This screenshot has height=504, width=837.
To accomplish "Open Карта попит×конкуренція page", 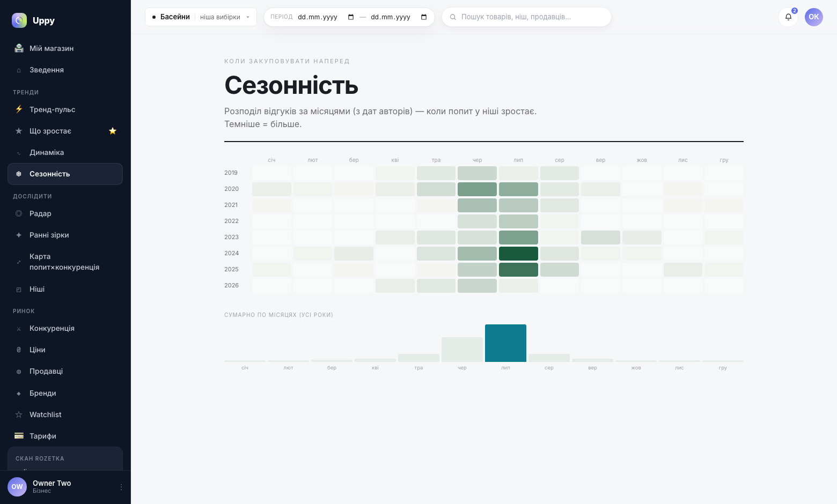I will coord(65,262).
